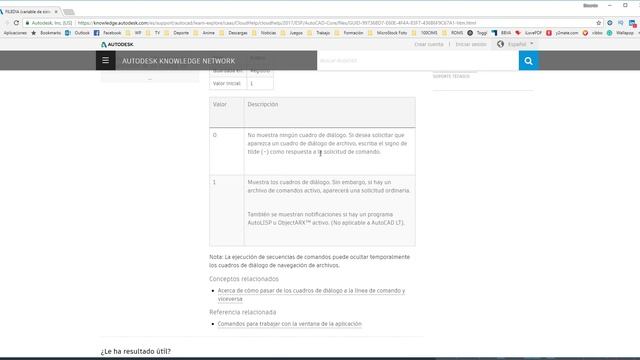
Task: Click the globe language icon
Action: 500,44
